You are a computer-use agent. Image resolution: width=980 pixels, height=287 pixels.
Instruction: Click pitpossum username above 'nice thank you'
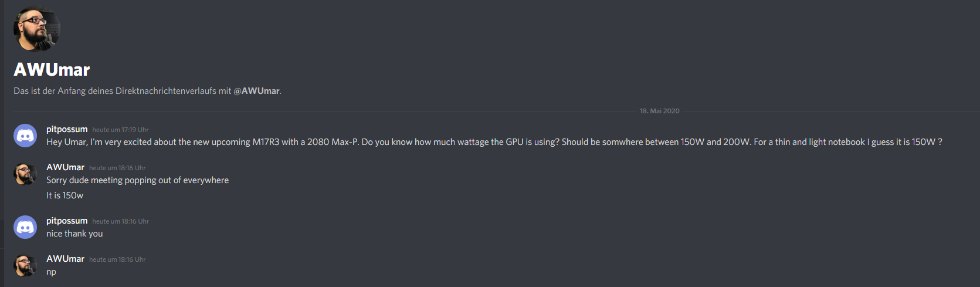click(x=67, y=221)
